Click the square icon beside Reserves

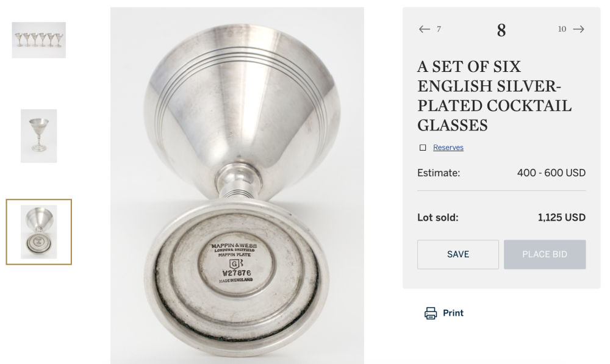423,148
